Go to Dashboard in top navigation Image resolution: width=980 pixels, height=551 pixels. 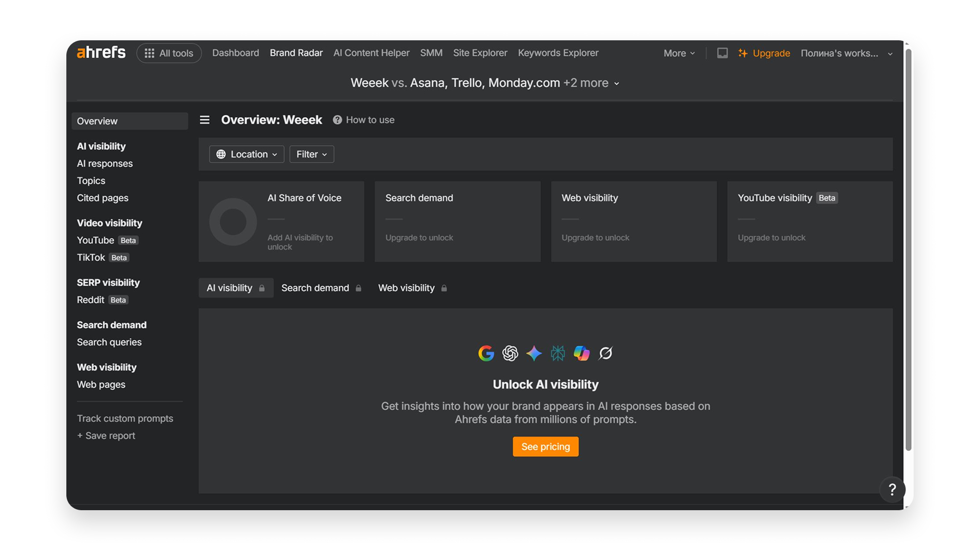pos(236,53)
